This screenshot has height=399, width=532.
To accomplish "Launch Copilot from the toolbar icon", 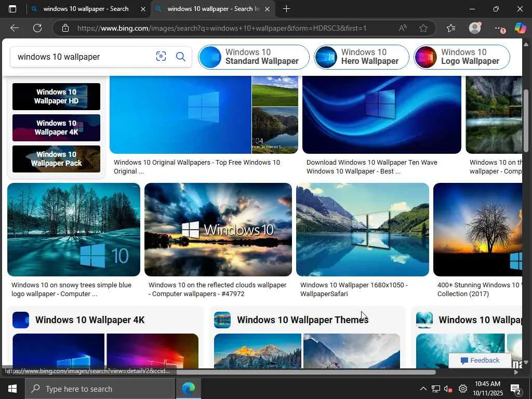I will (520, 28).
